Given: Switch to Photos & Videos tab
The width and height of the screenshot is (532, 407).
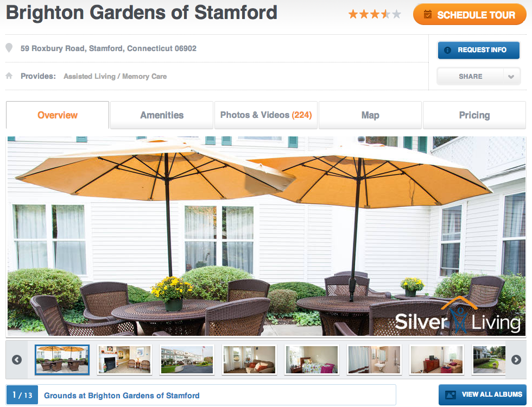Looking at the screenshot, I should pos(266,115).
